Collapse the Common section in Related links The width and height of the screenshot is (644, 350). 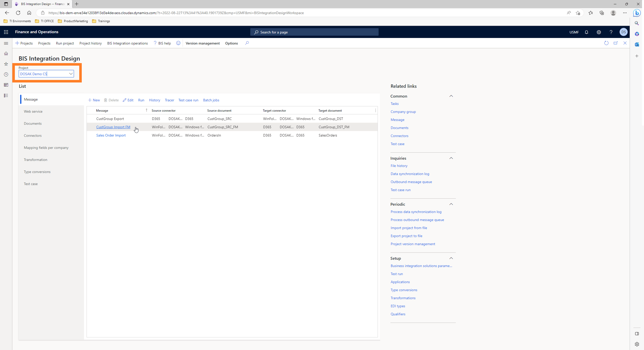451,96
